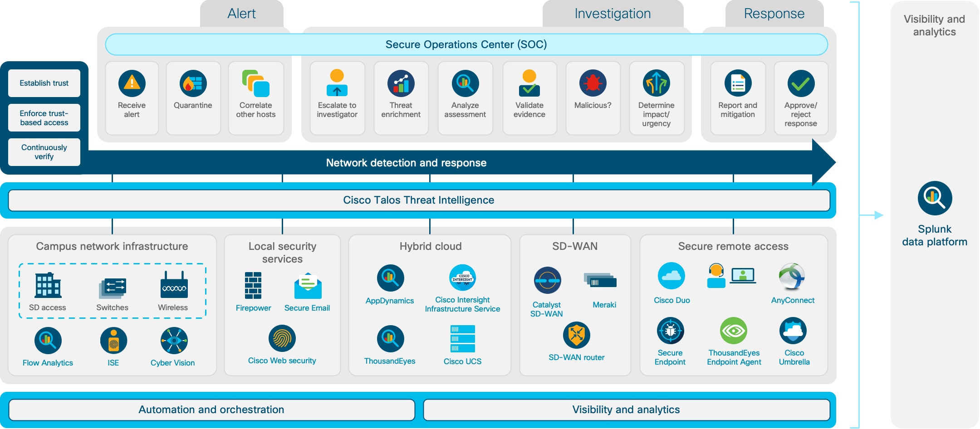This screenshot has width=980, height=429.
Task: Open the Secure Email envelope icon
Action: (308, 286)
